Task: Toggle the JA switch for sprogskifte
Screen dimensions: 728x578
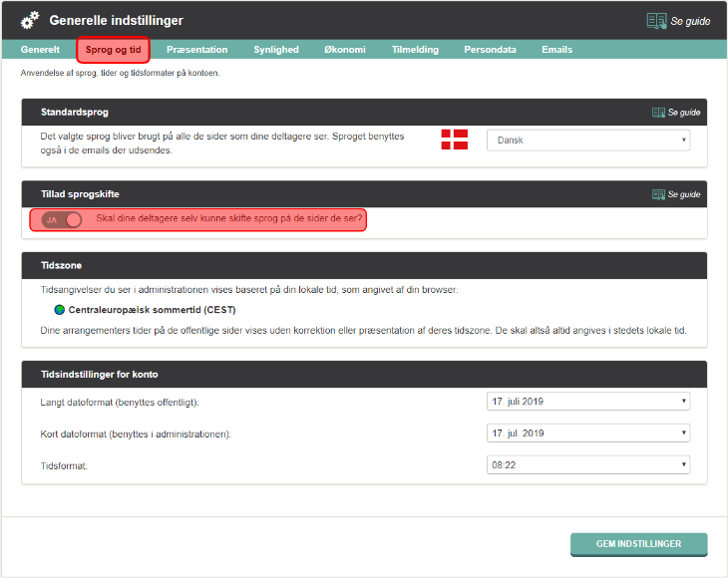Action: [62, 219]
